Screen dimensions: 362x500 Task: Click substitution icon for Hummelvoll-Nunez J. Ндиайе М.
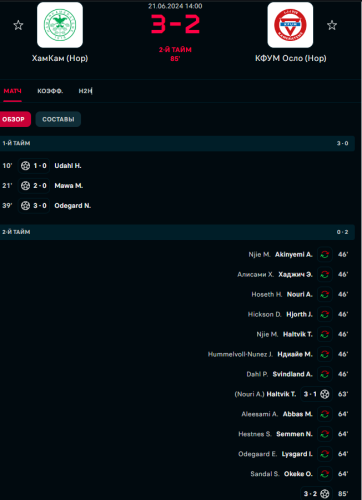tap(325, 354)
